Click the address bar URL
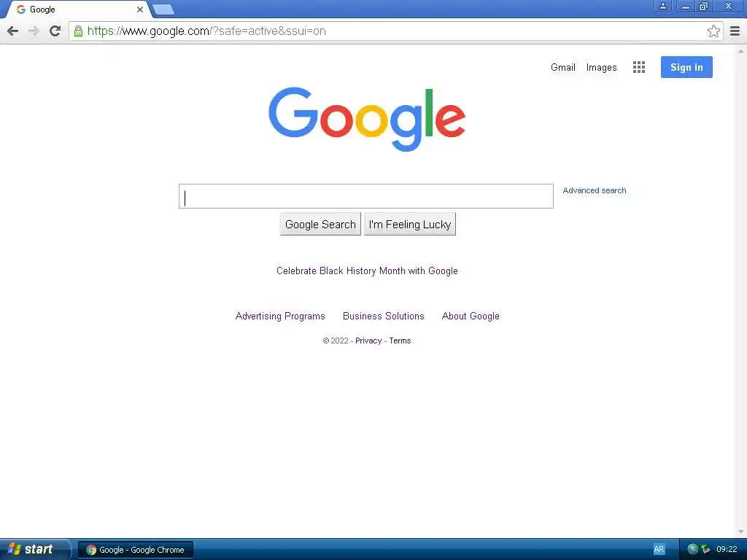 coord(206,31)
